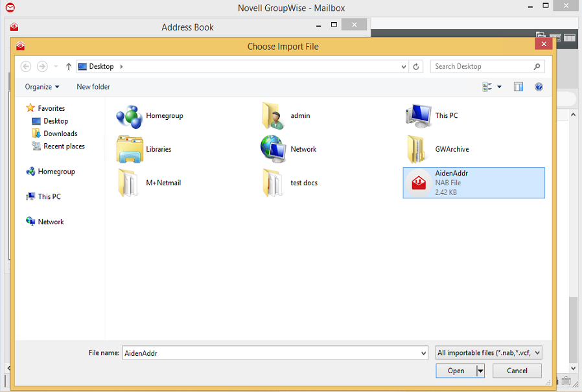
Task: Select the test docs folder icon
Action: pyautogui.click(x=272, y=183)
